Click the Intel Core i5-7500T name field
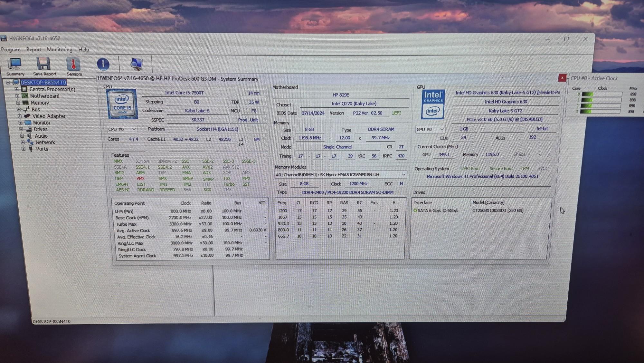 point(184,93)
